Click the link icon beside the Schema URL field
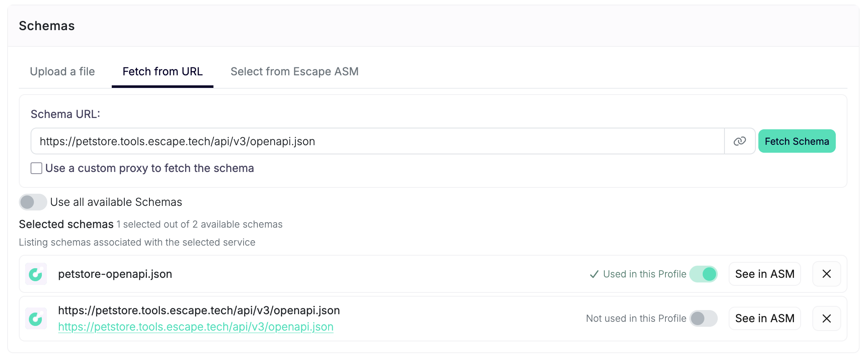The width and height of the screenshot is (868, 359). 740,141
